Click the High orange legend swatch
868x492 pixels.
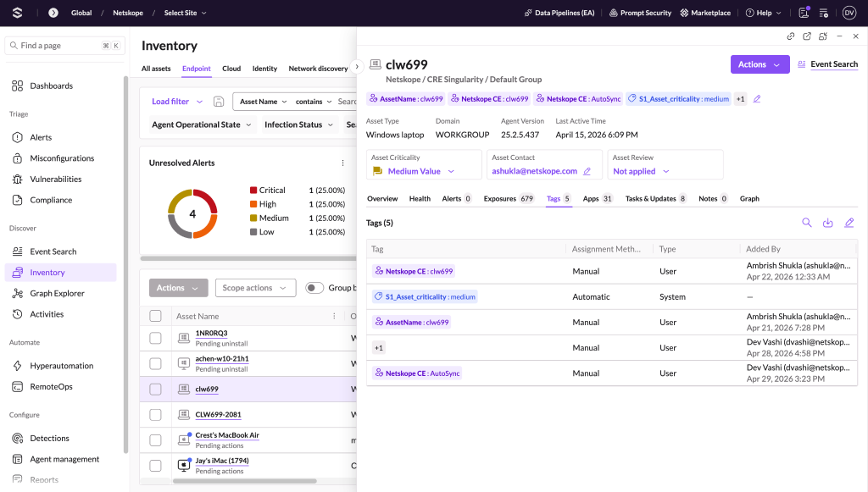(253, 204)
